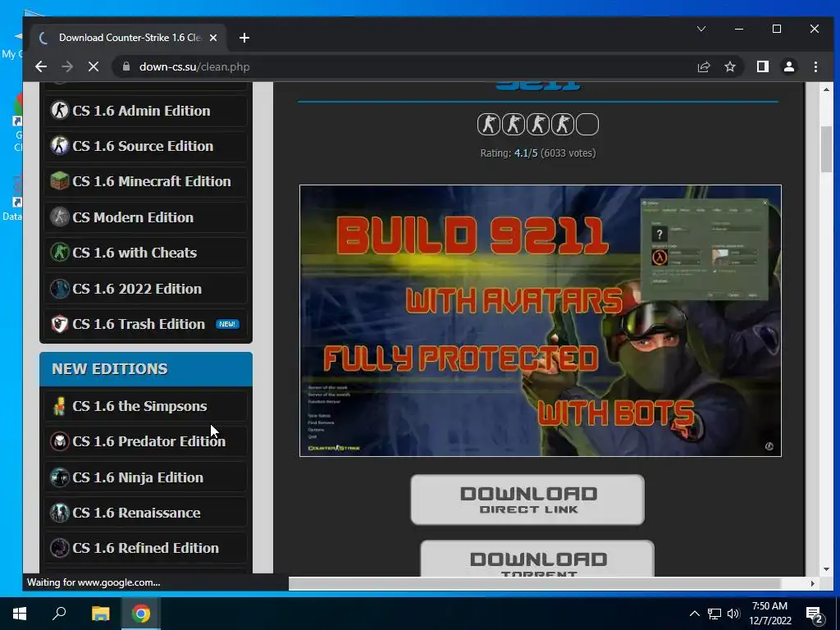Click the horizontal scrollbar thumb
Viewport: 840px width, 630px height.
click(x=535, y=583)
